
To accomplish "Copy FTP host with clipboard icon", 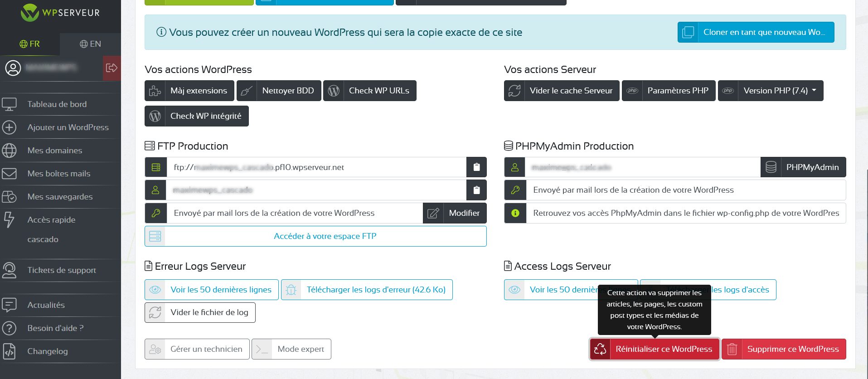I will [x=476, y=167].
